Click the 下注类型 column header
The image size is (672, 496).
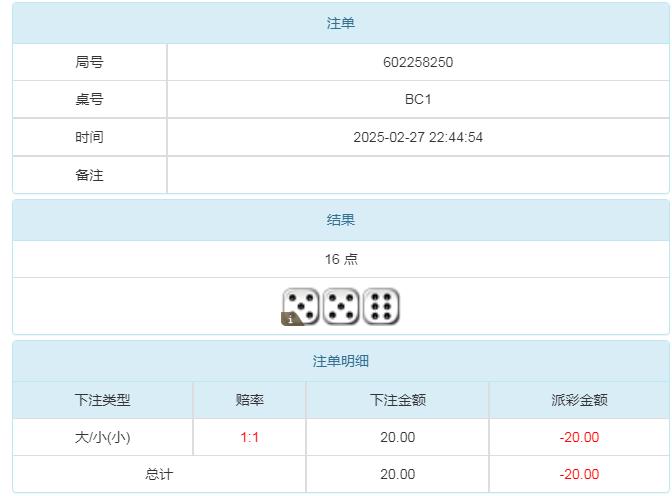coord(103,400)
